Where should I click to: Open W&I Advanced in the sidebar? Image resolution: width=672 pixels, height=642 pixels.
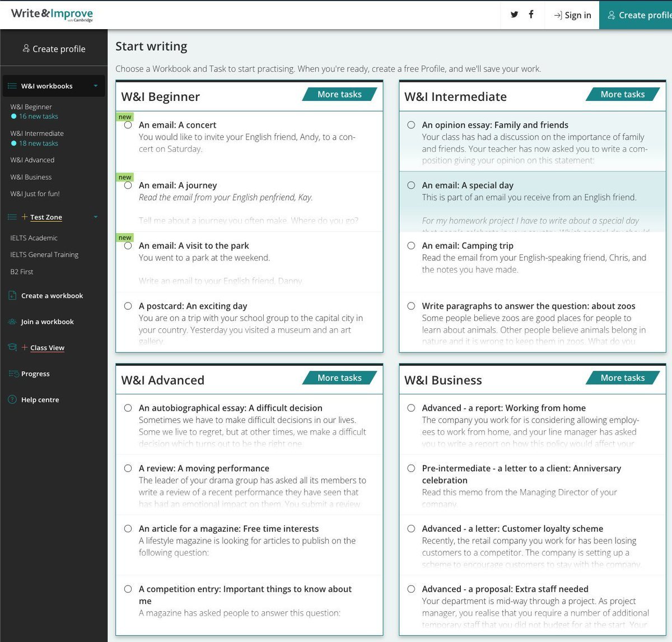tap(32, 160)
